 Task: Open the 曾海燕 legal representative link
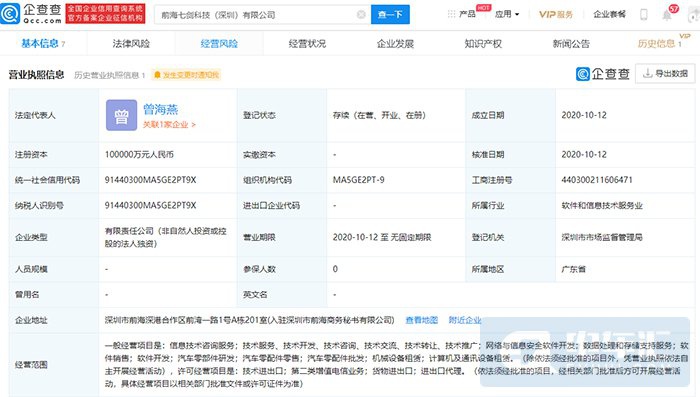160,109
